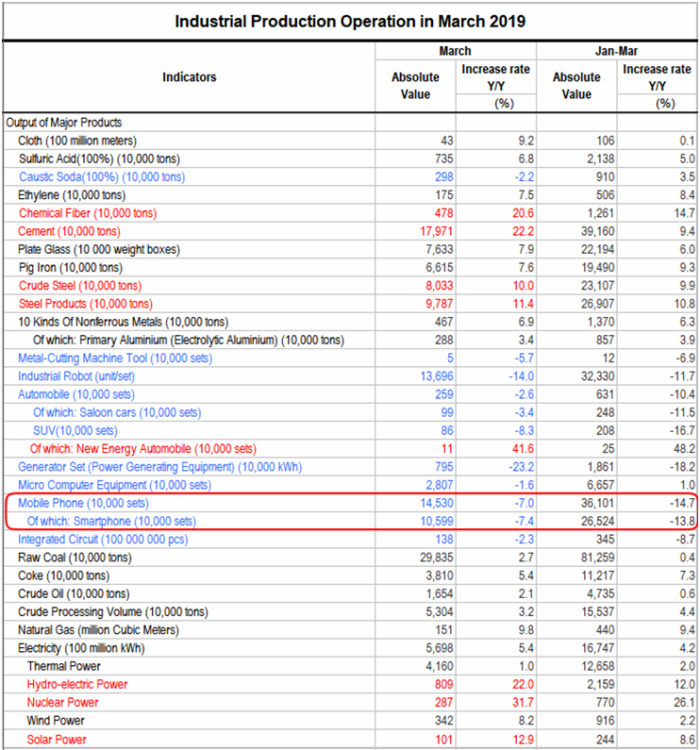Select the Nuclear Power row label
Viewport: 700px width, 750px height.
[62, 703]
